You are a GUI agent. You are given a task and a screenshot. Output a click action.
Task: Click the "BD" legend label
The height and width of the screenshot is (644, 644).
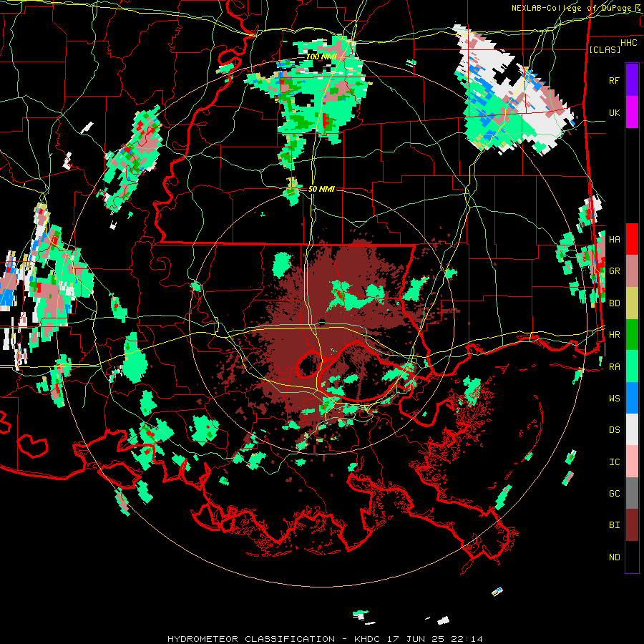[615, 303]
